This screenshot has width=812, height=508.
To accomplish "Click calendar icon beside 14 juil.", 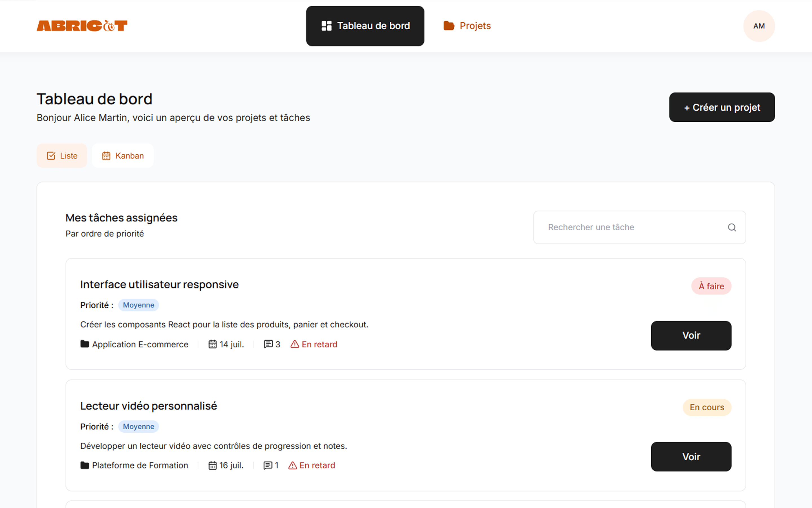I will pyautogui.click(x=212, y=344).
